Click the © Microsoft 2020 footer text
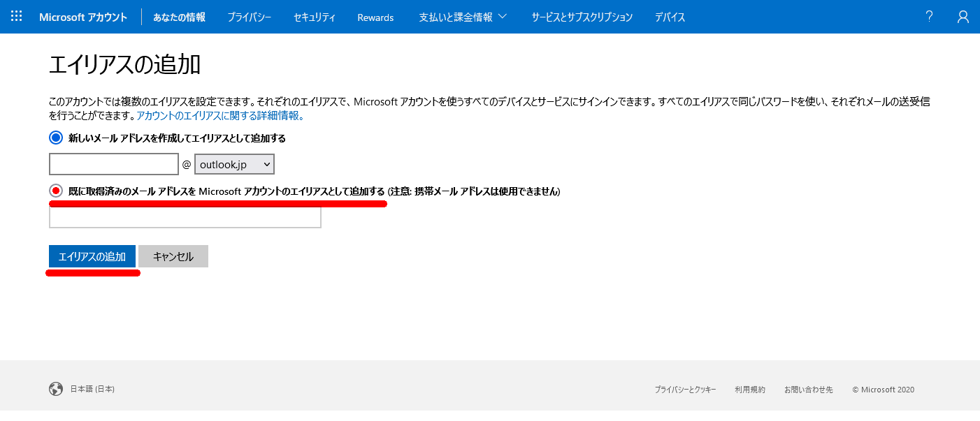The image size is (980, 421). (883, 390)
